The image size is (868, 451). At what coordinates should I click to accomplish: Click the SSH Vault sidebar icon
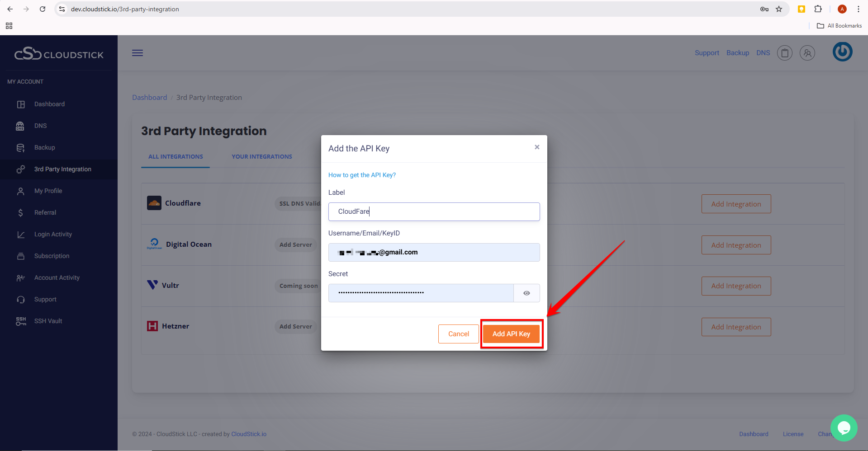pyautogui.click(x=21, y=321)
